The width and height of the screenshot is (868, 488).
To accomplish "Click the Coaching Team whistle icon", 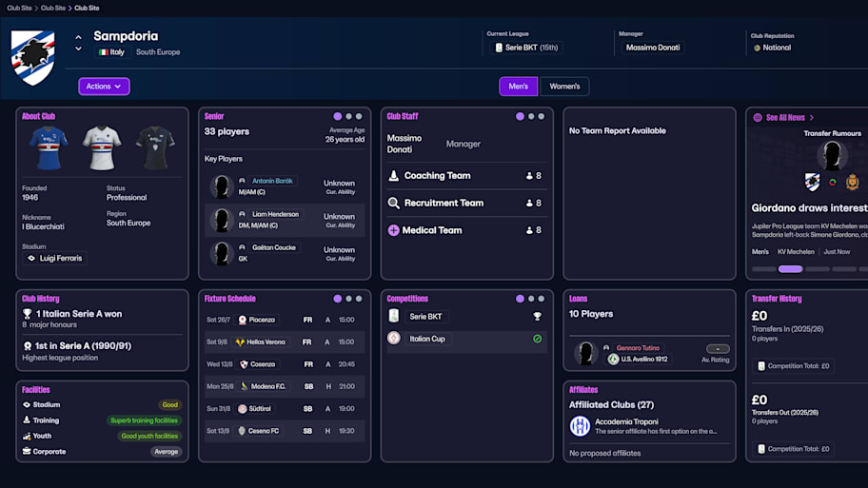I will tap(394, 176).
